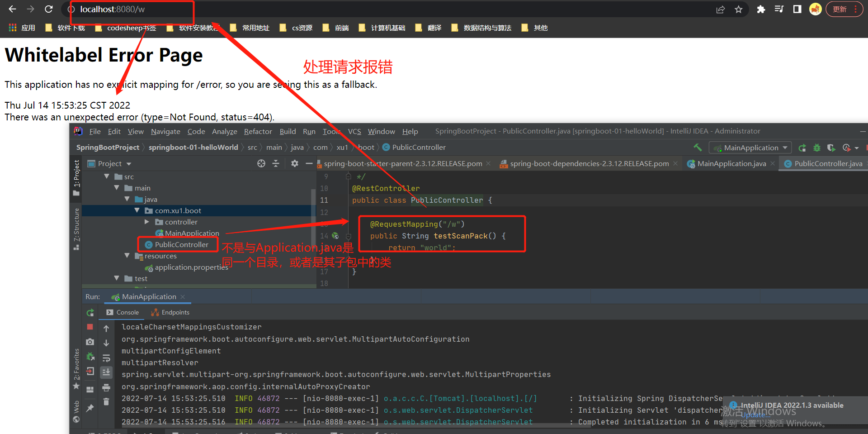Collapse the main folder node

pyautogui.click(x=117, y=188)
